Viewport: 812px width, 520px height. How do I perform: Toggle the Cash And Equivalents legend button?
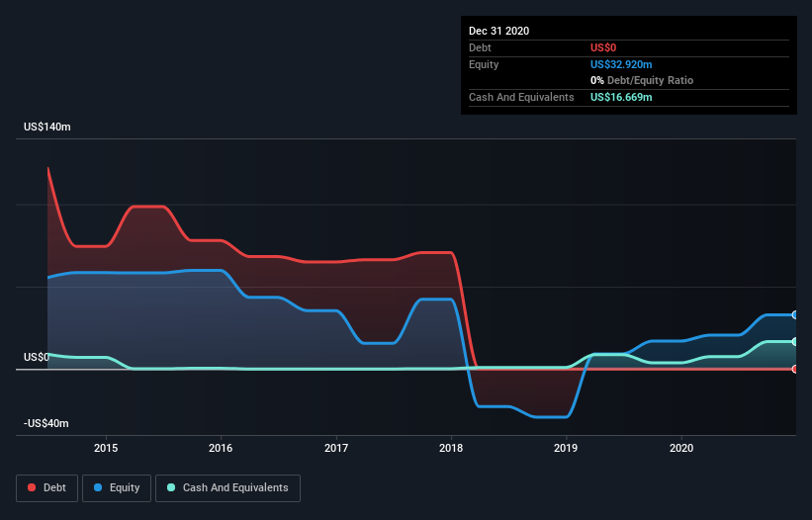coord(227,488)
